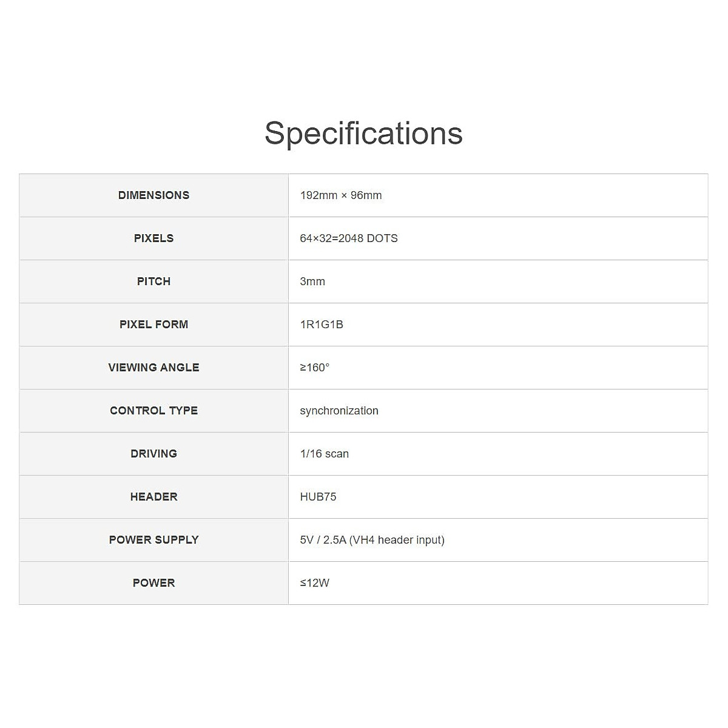Select the HEADER row label
This screenshot has width=728, height=728.
153,497
